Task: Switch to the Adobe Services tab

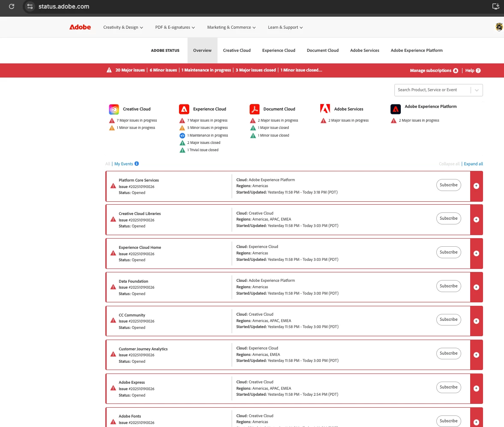Action: (364, 51)
